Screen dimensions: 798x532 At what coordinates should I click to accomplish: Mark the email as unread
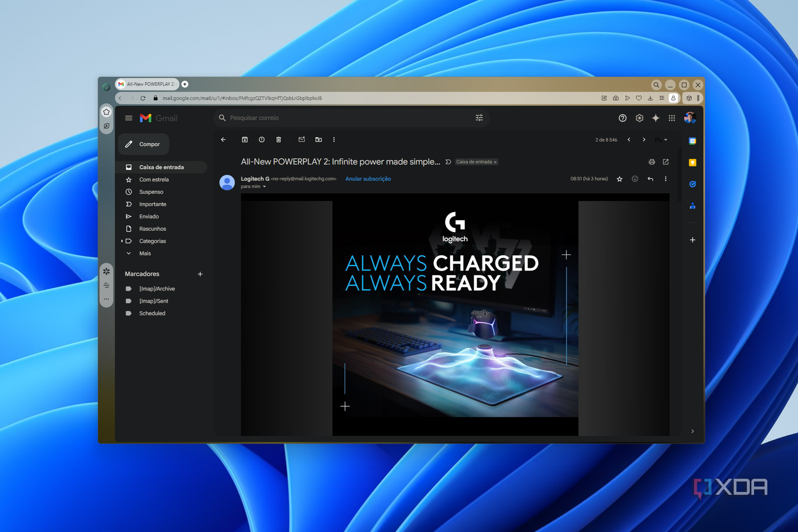302,140
